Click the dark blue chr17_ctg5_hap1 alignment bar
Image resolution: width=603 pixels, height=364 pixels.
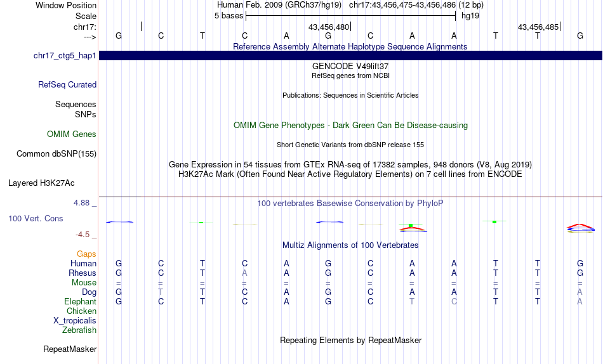point(350,55)
